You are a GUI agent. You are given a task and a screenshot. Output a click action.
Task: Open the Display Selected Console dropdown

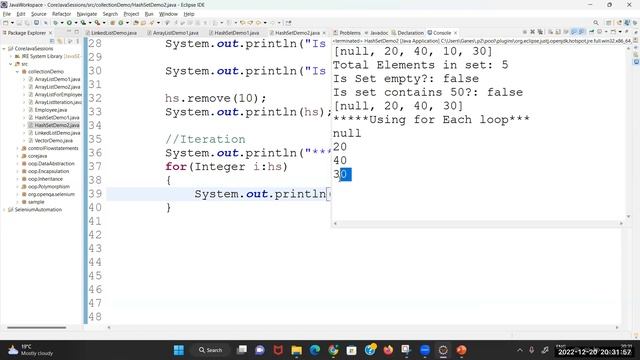pyautogui.click(x=606, y=32)
